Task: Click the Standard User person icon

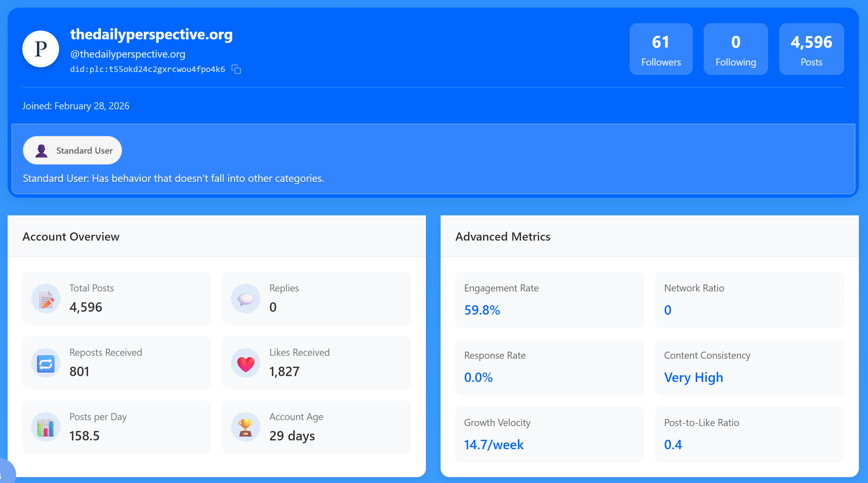Action: pos(41,150)
